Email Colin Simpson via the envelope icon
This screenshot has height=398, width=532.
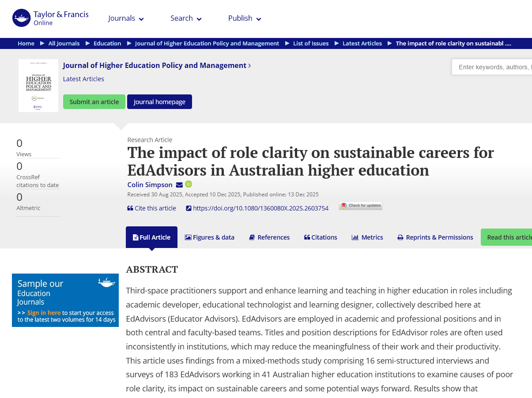coord(179,184)
